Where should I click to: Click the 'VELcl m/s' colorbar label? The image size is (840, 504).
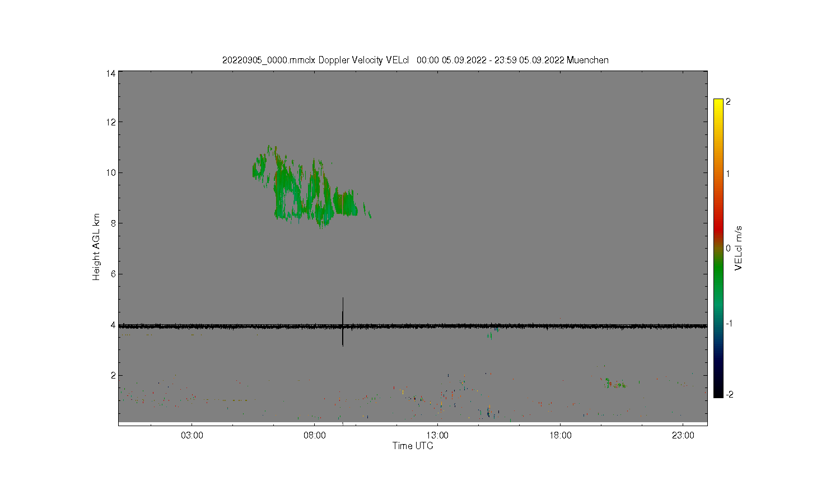(x=739, y=248)
